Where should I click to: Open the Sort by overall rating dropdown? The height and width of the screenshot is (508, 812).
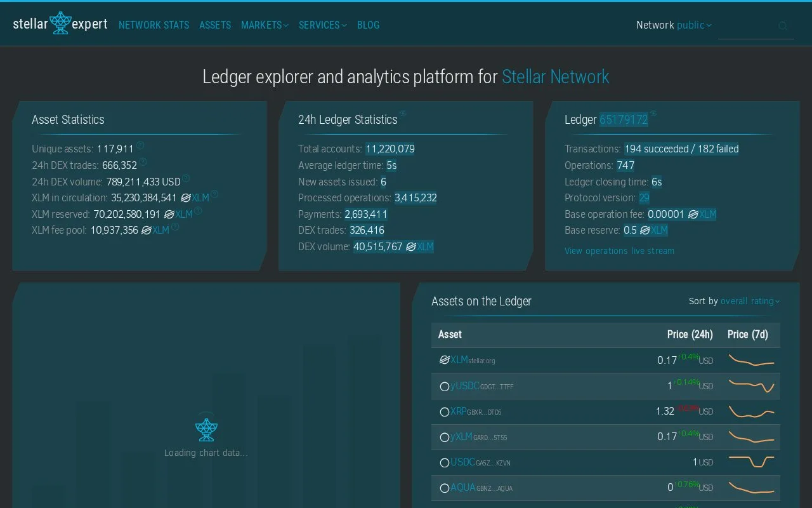[x=750, y=301]
